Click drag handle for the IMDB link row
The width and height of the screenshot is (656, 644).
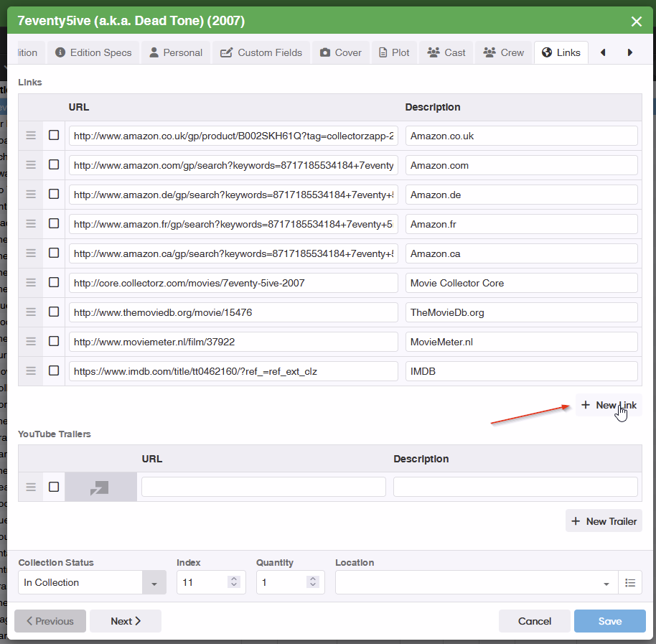pos(31,371)
